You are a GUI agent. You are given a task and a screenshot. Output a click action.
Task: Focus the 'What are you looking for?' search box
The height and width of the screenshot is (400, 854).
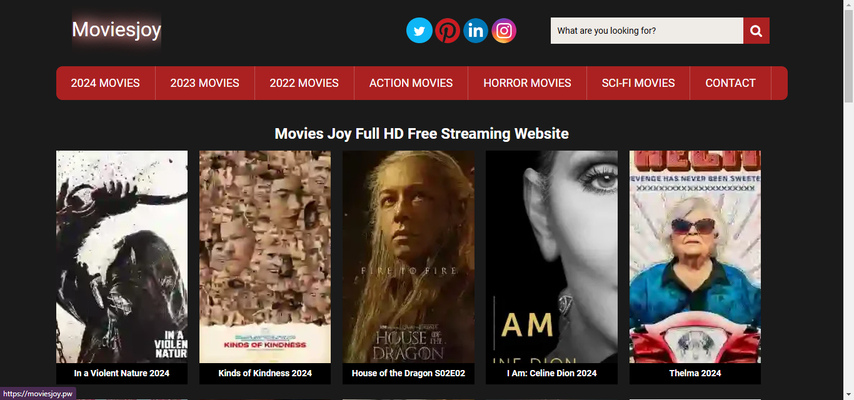(x=646, y=31)
